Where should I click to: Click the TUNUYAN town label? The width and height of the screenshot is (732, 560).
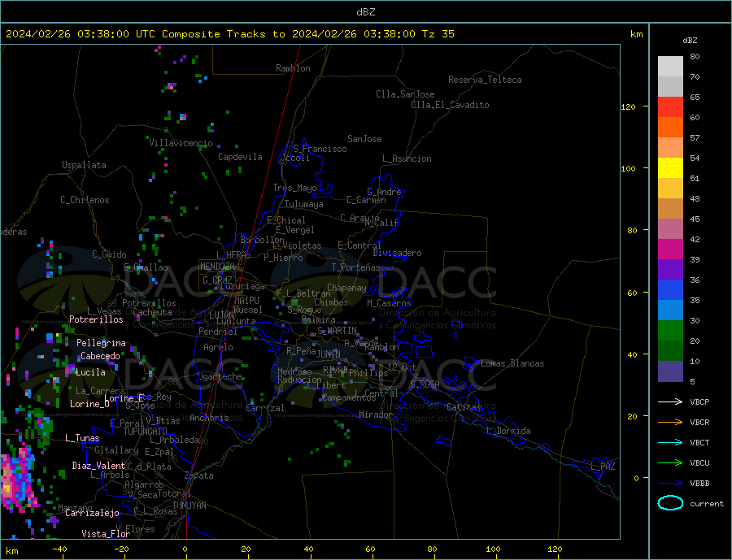click(189, 506)
